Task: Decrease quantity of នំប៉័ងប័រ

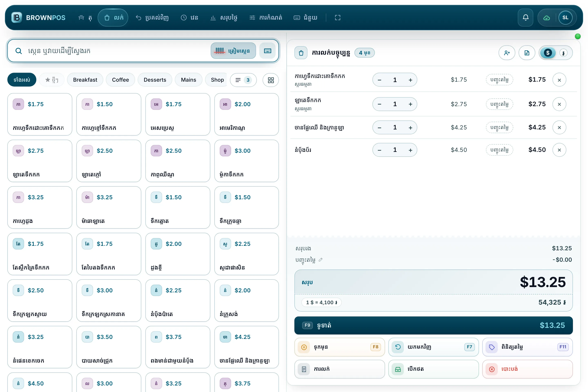Action: [x=379, y=150]
